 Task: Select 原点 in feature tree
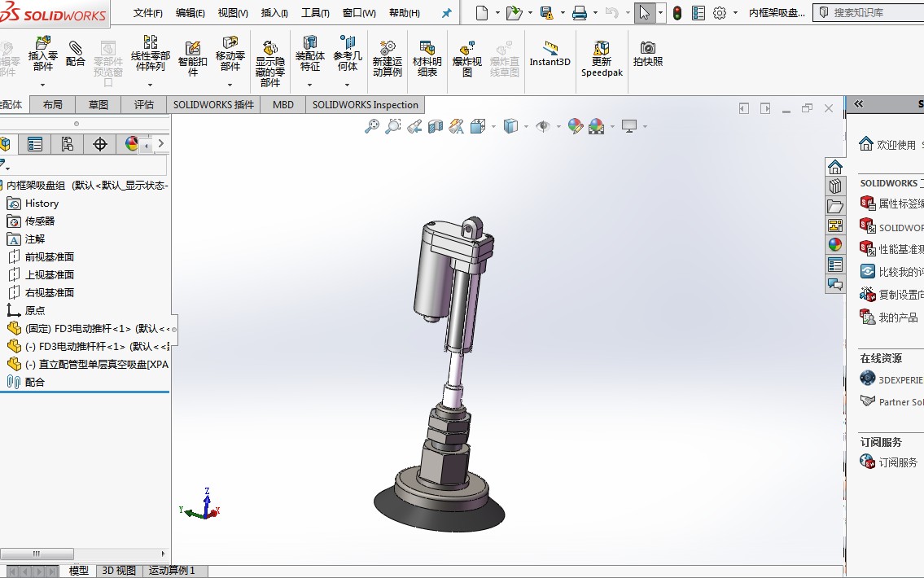point(35,310)
